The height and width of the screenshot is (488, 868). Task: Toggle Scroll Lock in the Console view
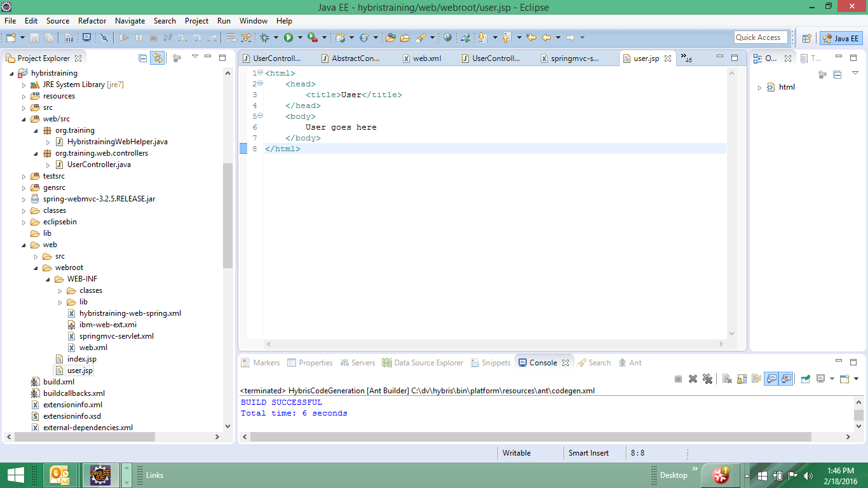coord(742,378)
